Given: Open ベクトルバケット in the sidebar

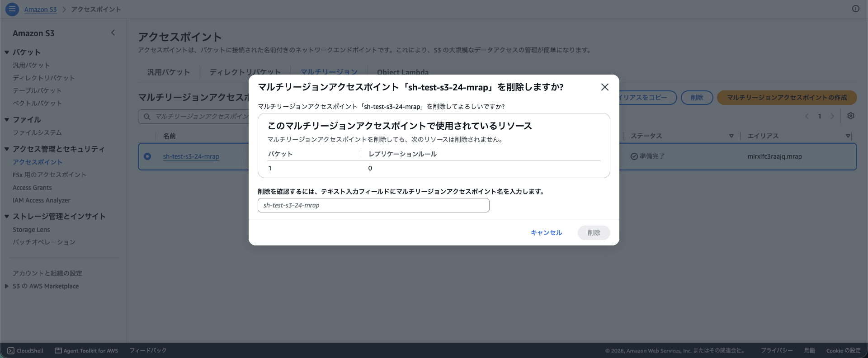Looking at the screenshot, I should tap(37, 104).
